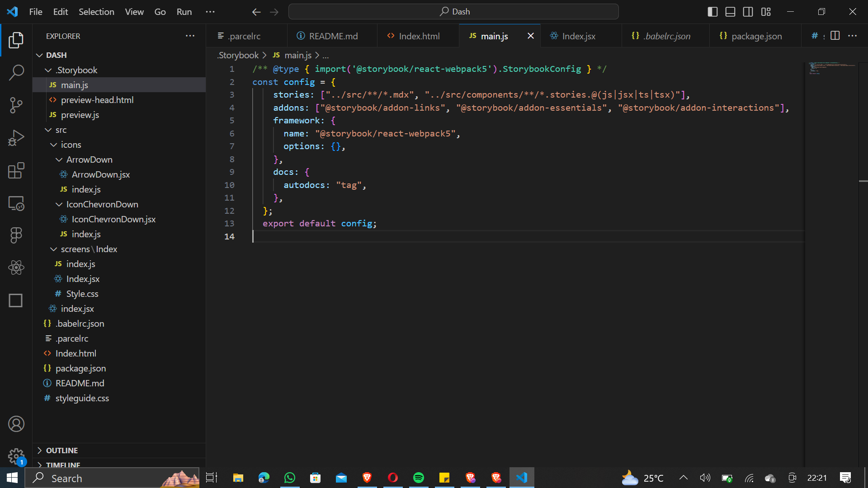868x488 pixels.
Task: Open the Remote Explorer view
Action: point(16,203)
